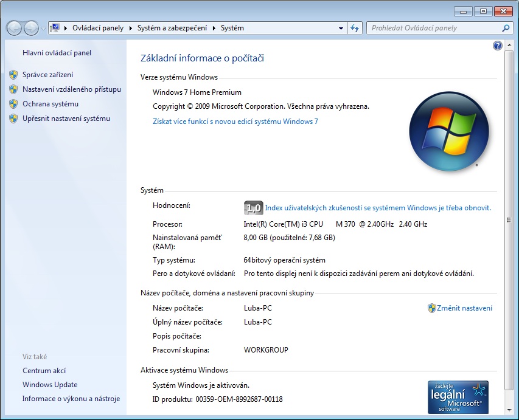Open the Windows Update link
The height and width of the screenshot is (420, 519).
point(50,385)
